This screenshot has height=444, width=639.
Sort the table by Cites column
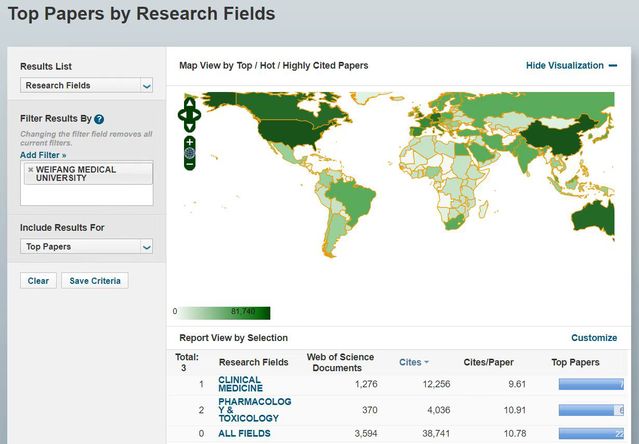[x=410, y=362]
